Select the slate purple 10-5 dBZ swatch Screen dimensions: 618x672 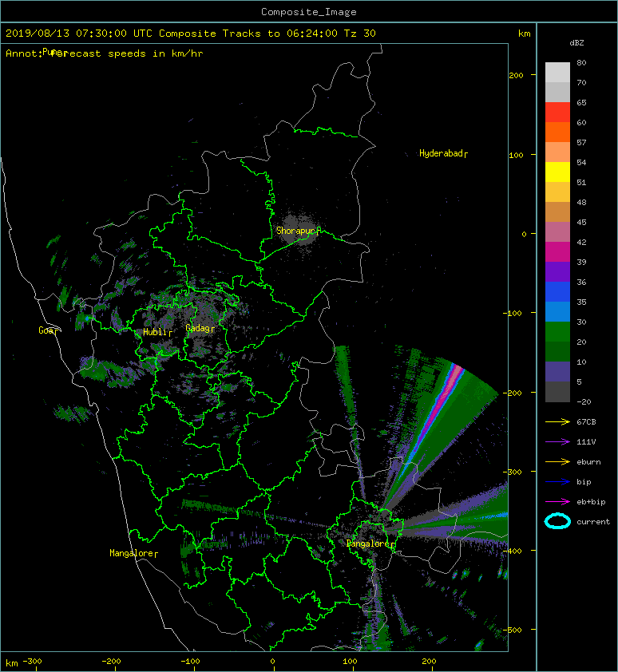(557, 372)
